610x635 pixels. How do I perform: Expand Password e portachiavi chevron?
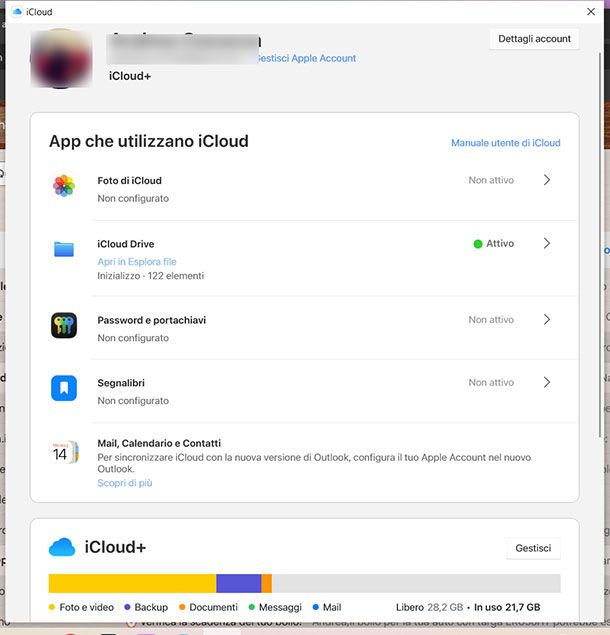(547, 320)
